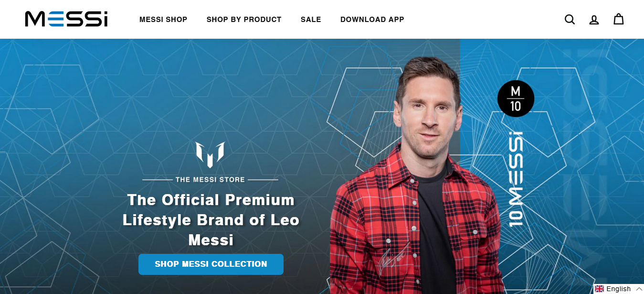Image resolution: width=644 pixels, height=294 pixels.
Task: Open the SHOP BY PRODUCT menu
Action: pos(244,20)
